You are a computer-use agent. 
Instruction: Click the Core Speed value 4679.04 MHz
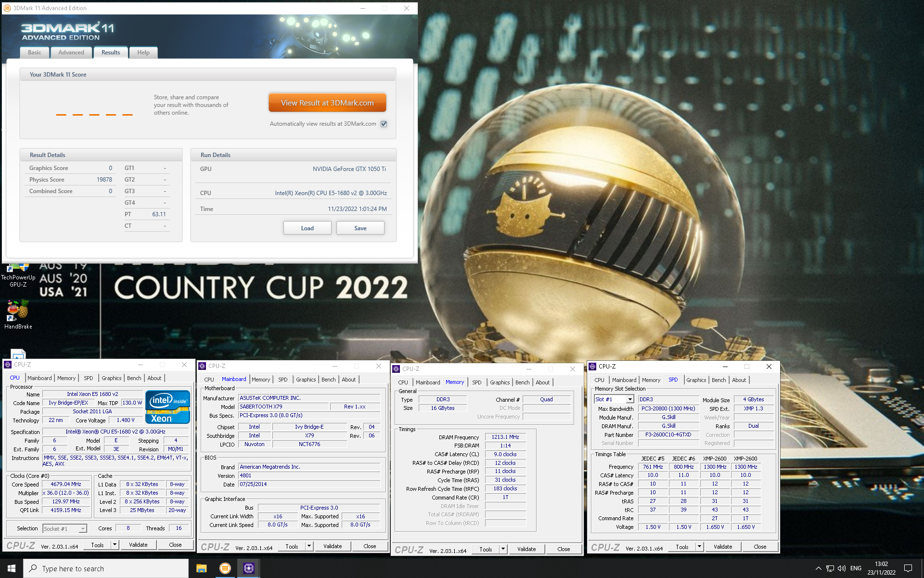(x=66, y=484)
